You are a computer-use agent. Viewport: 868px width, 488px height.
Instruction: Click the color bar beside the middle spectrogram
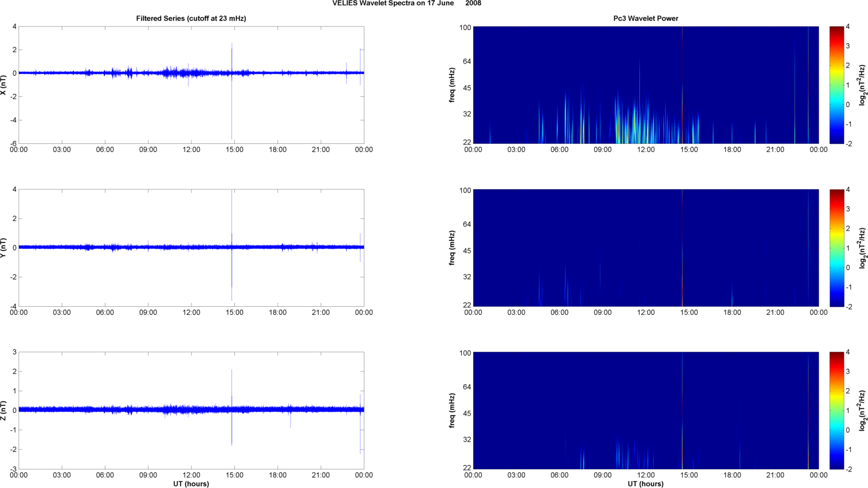tap(836, 248)
